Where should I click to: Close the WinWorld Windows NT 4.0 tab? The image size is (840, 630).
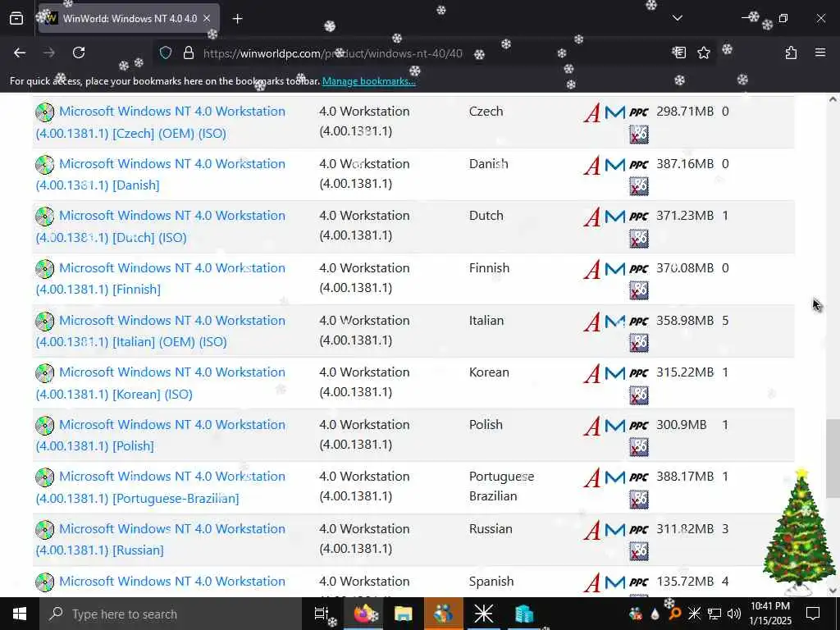tap(207, 18)
